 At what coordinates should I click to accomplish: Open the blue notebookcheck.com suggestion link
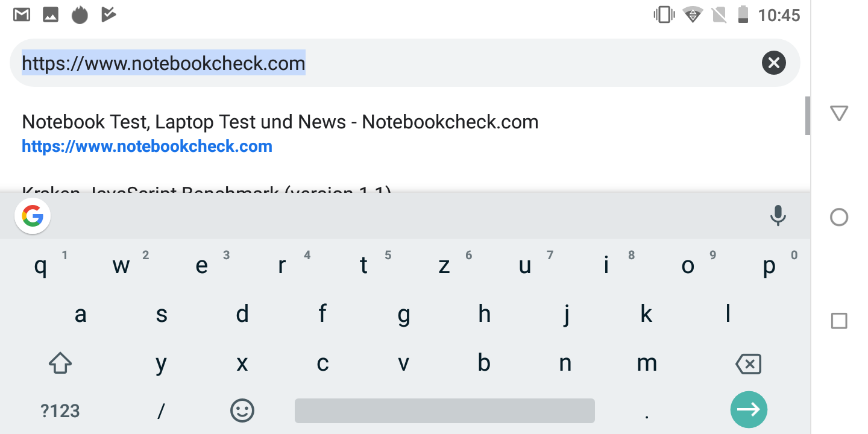click(147, 146)
